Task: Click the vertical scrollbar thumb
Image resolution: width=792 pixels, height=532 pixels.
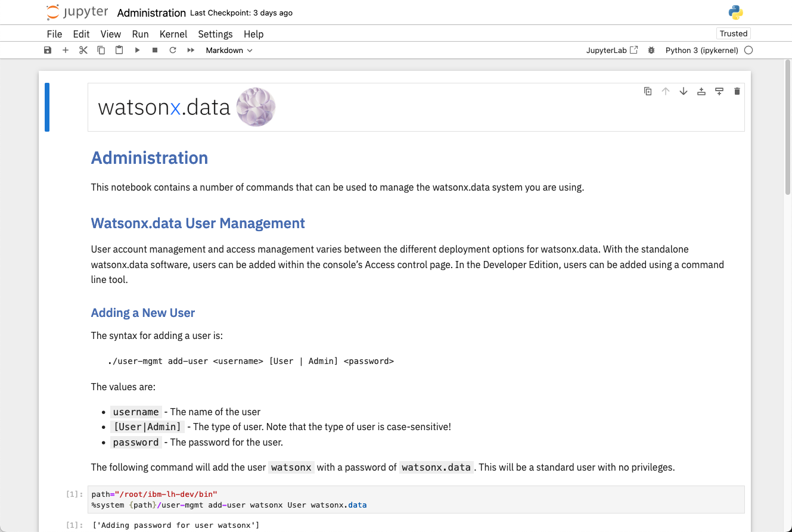Action: pos(788,127)
